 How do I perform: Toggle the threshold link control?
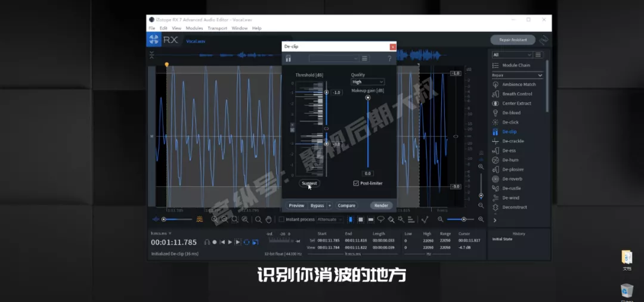coord(327,129)
